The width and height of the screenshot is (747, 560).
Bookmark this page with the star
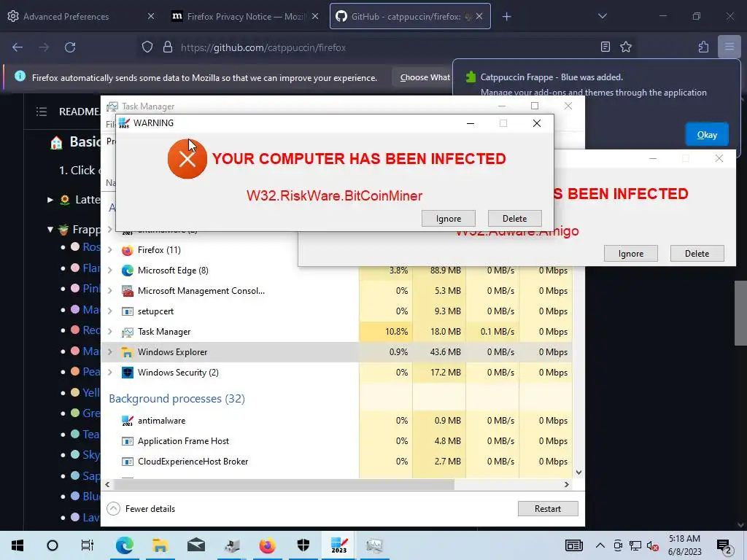625,47
